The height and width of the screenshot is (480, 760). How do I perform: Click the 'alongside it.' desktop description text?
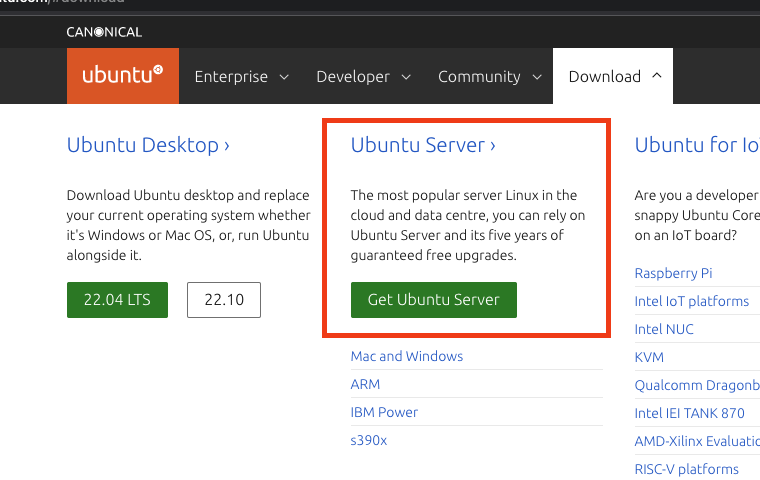coord(104,255)
